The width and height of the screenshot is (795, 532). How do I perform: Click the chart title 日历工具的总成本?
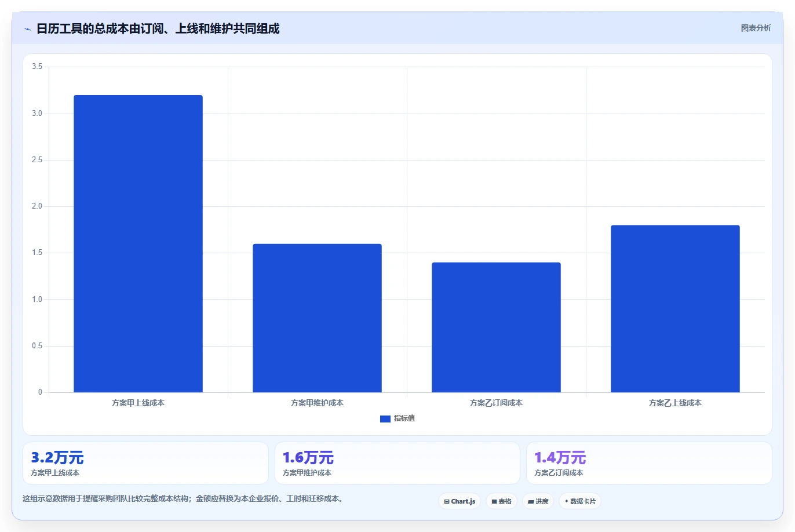[x=158, y=28]
